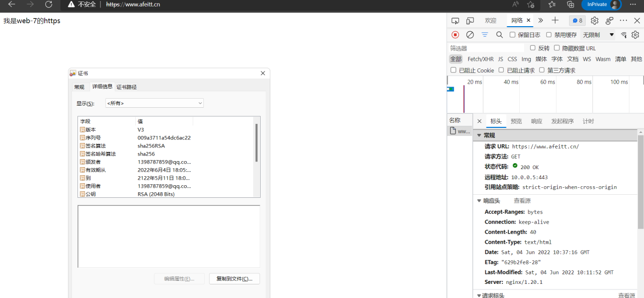
Task: Select the Fetch/XHR filter
Action: (480, 59)
